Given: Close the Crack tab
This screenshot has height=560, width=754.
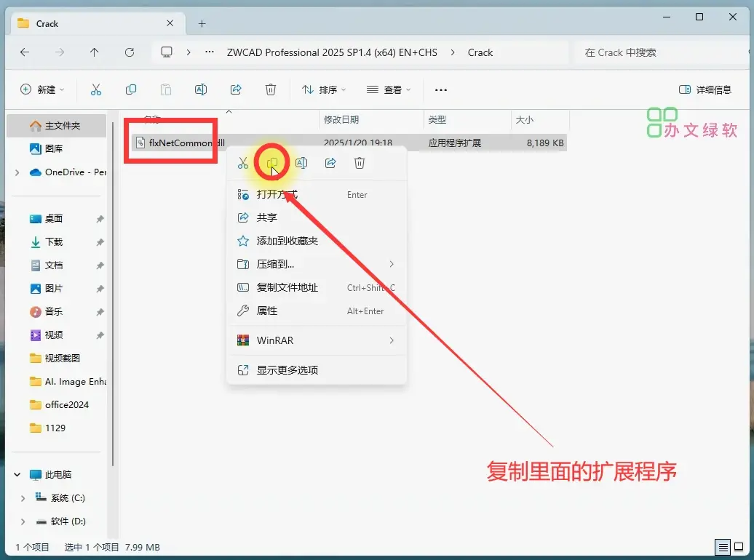Looking at the screenshot, I should (170, 23).
